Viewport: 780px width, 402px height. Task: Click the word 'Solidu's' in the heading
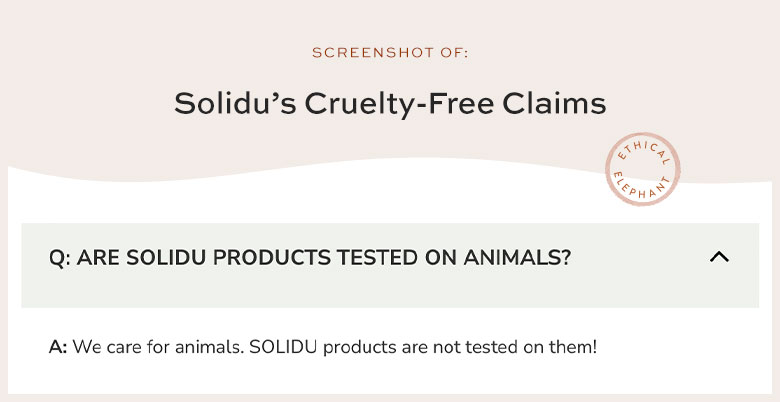pyautogui.click(x=235, y=103)
